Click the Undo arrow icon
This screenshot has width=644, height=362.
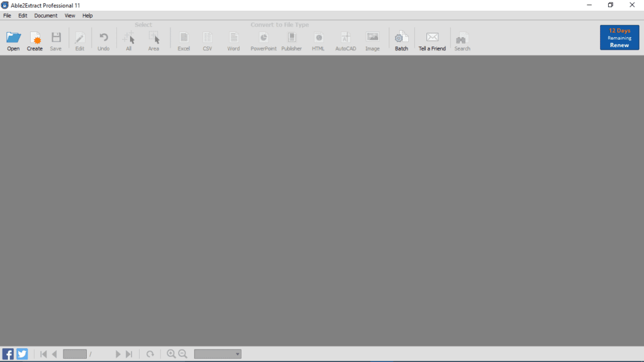(104, 37)
